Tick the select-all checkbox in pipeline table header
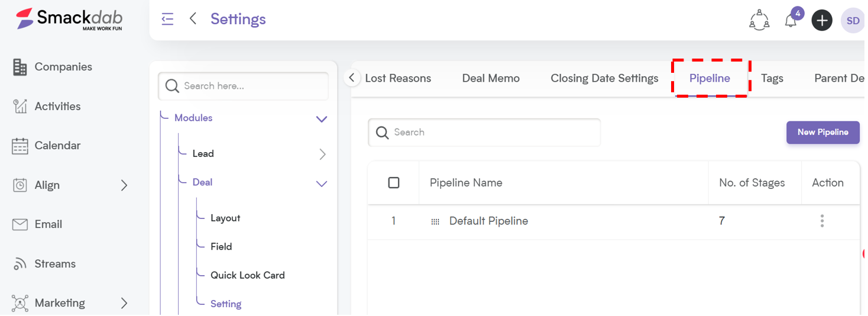The image size is (868, 316). point(394,183)
